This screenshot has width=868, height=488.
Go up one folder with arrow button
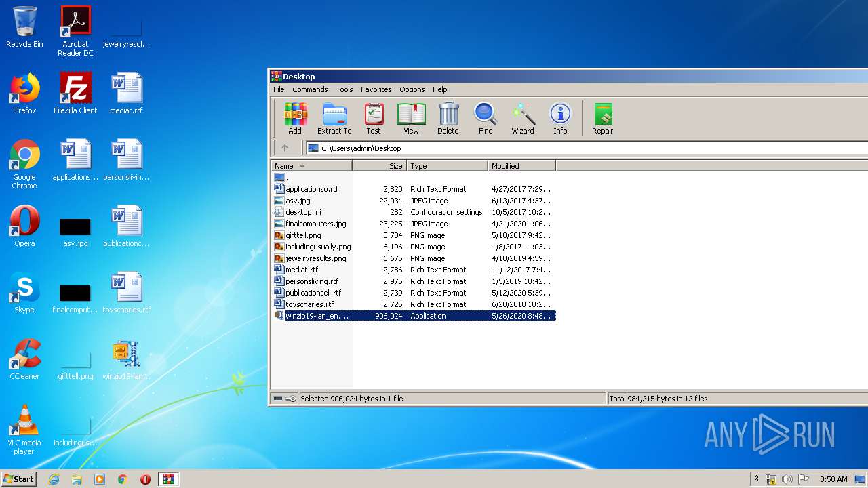(x=285, y=148)
